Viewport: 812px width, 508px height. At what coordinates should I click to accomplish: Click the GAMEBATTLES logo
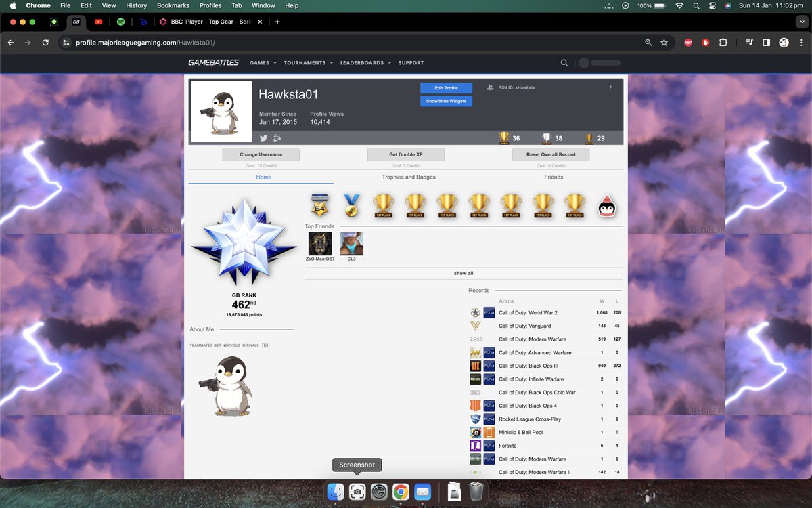click(213, 63)
